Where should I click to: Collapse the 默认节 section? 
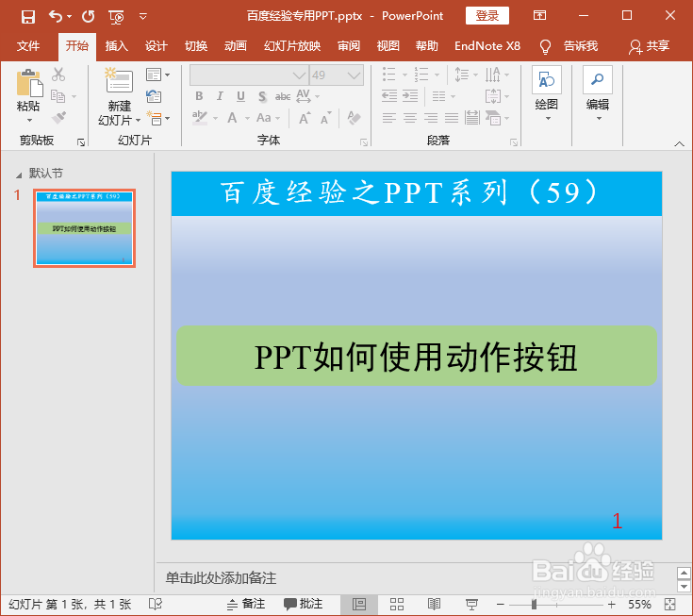point(19,175)
